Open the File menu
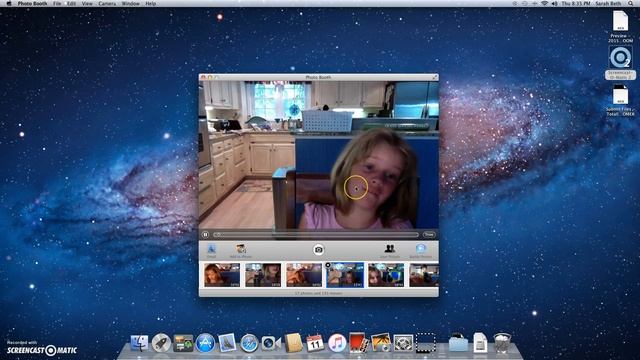 [x=57, y=3]
